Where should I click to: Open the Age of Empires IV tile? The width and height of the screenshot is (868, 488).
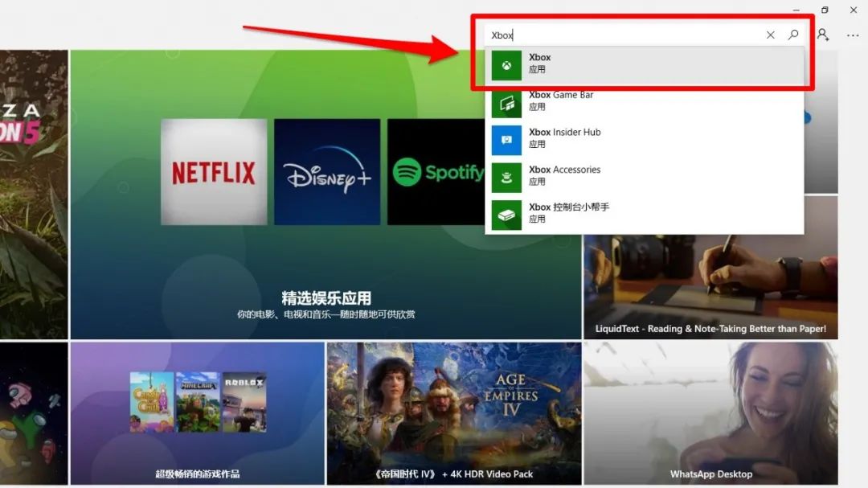[x=453, y=413]
